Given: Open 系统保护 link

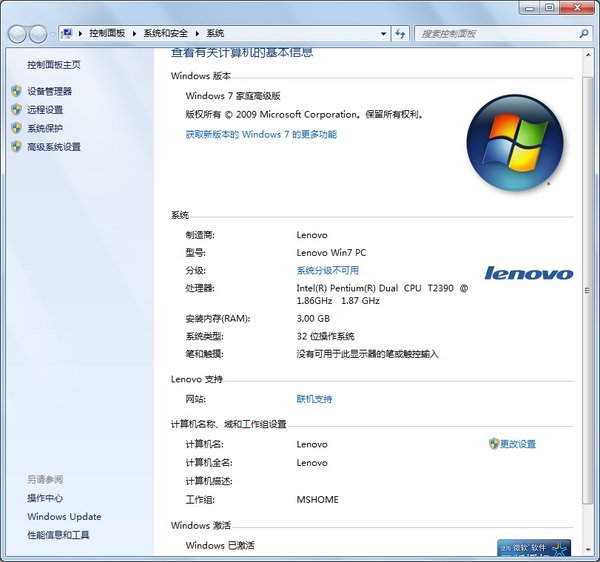Looking at the screenshot, I should click(45, 128).
